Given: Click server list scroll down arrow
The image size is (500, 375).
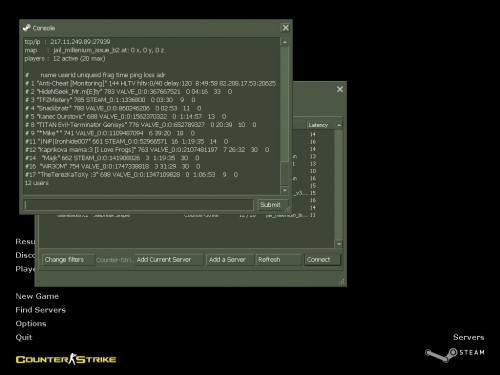Looking at the screenshot, I should pyautogui.click(x=339, y=244).
